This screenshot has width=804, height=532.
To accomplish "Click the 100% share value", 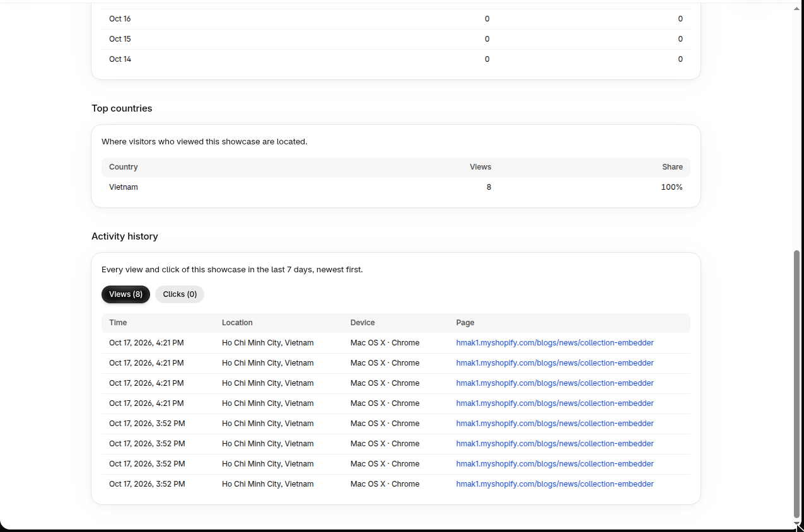I will click(672, 187).
